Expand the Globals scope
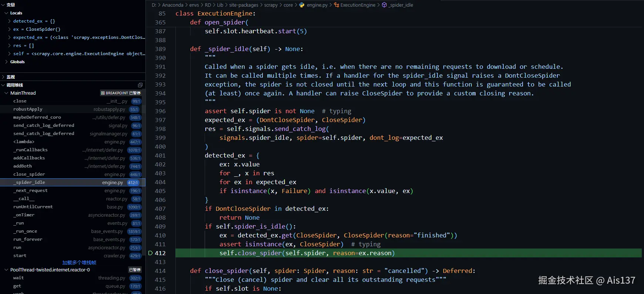 click(x=6, y=62)
